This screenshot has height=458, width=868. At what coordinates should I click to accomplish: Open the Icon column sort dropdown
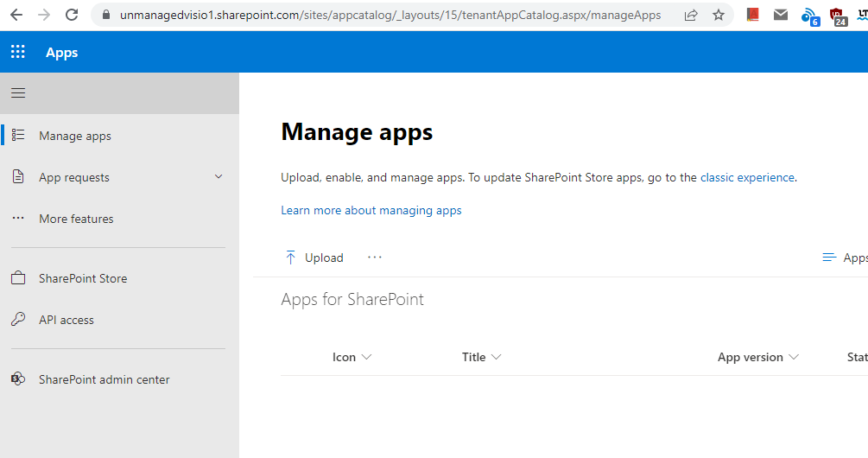(366, 357)
